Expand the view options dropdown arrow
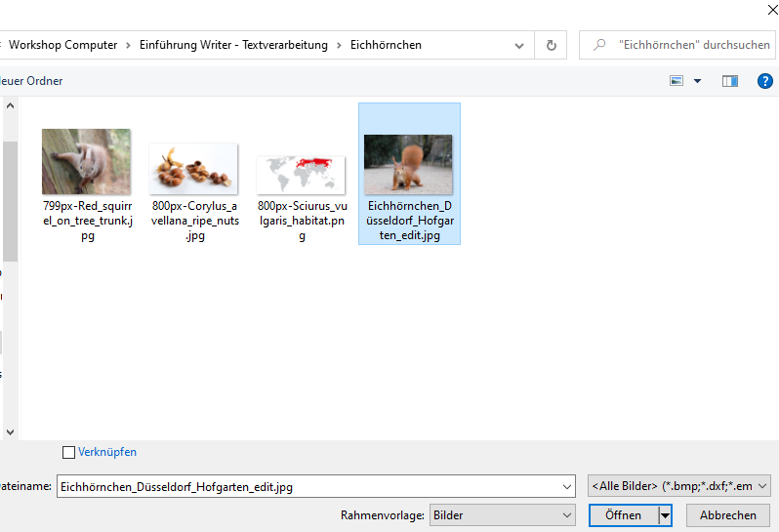 [x=697, y=81]
